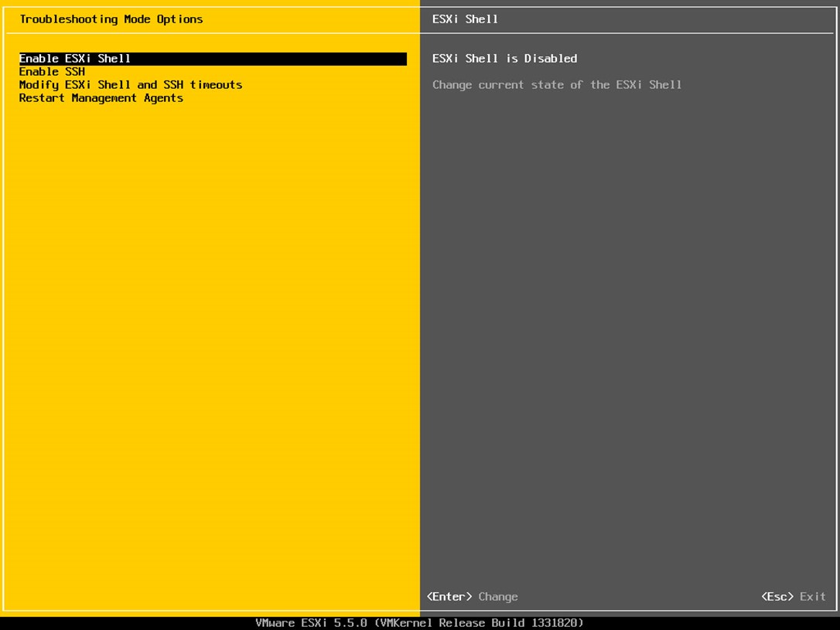This screenshot has width=840, height=630.
Task: Click the <Esc> Exit hint
Action: point(794,596)
